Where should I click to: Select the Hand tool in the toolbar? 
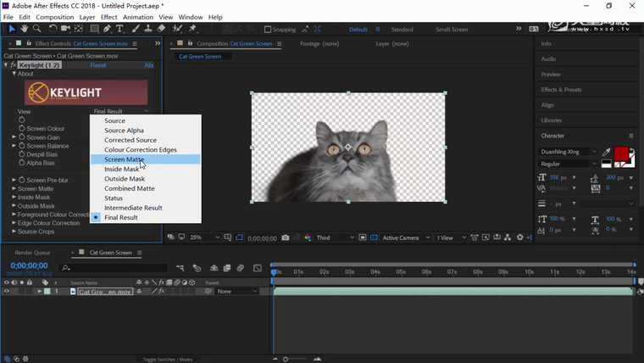(x=25, y=29)
